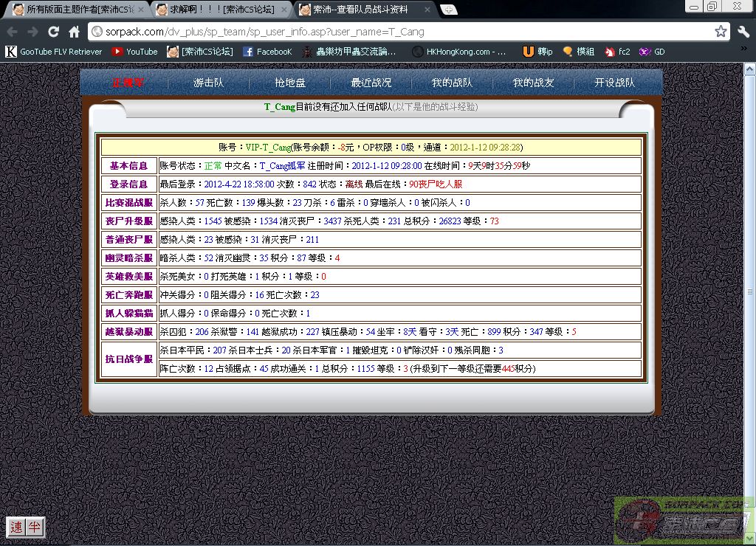Open the 抢地盘 navigation item
The image size is (756, 546).
tap(290, 83)
